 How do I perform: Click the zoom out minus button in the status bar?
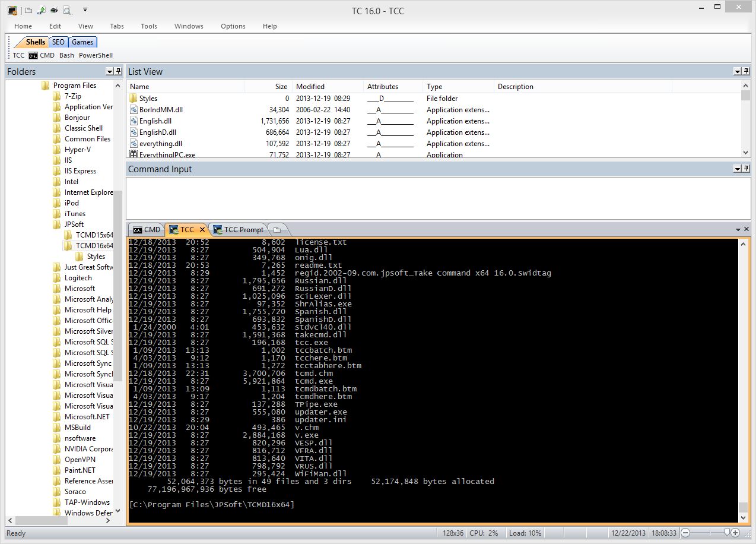point(685,533)
